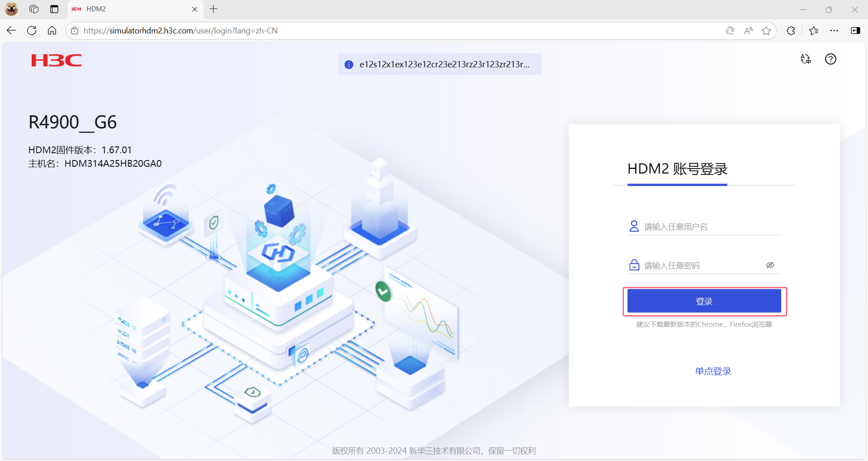Open the 单点登录 single sign-on link
This screenshot has width=868, height=461.
(x=713, y=371)
